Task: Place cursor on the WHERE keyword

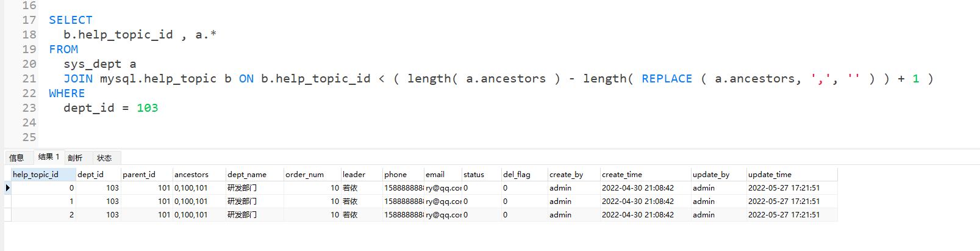Action: pyautogui.click(x=67, y=93)
